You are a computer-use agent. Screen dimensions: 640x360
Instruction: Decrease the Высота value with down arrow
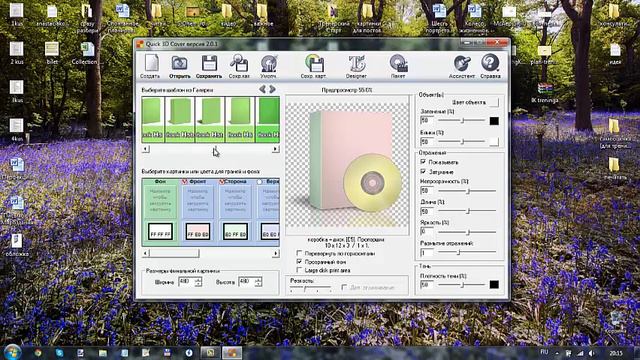[x=258, y=284]
